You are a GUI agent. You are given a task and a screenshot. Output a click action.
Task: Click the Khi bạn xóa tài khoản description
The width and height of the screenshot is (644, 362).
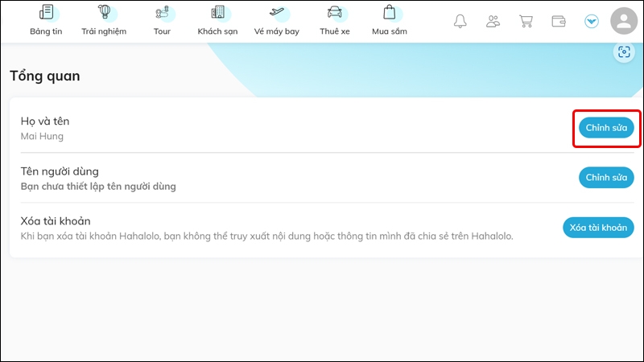click(x=267, y=236)
